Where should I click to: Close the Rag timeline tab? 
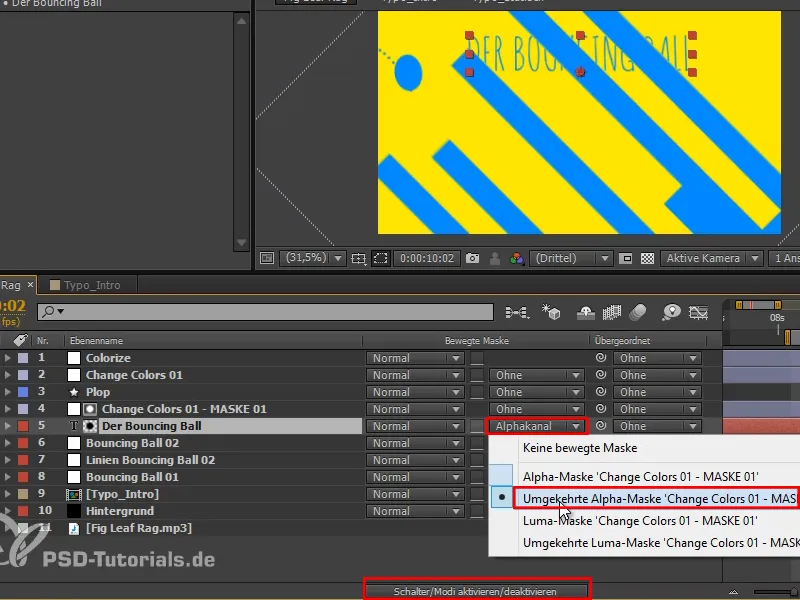(30, 285)
